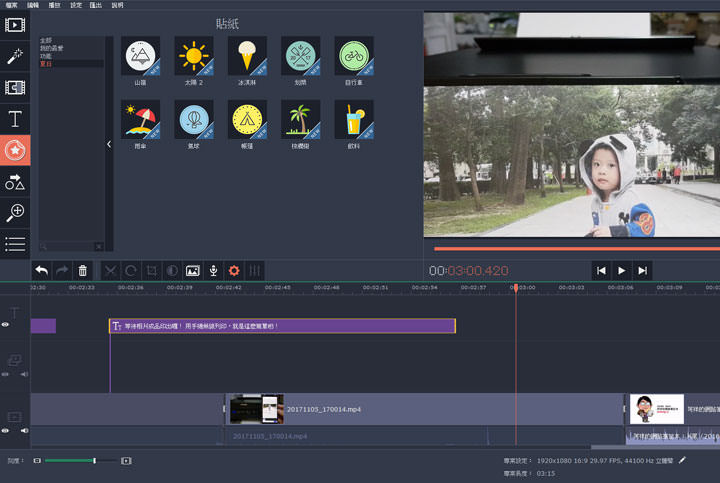Click the zoom-out icon beside scale slider

tap(37, 461)
